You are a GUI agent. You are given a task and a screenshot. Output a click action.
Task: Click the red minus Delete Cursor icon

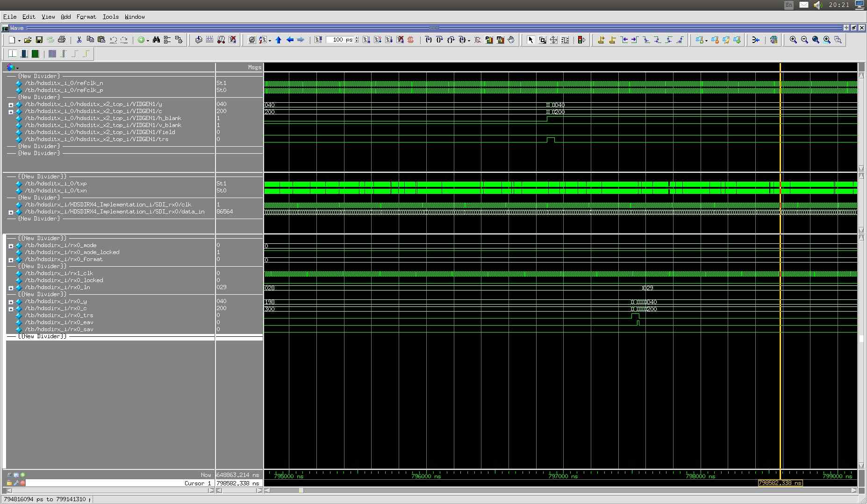pyautogui.click(x=22, y=483)
